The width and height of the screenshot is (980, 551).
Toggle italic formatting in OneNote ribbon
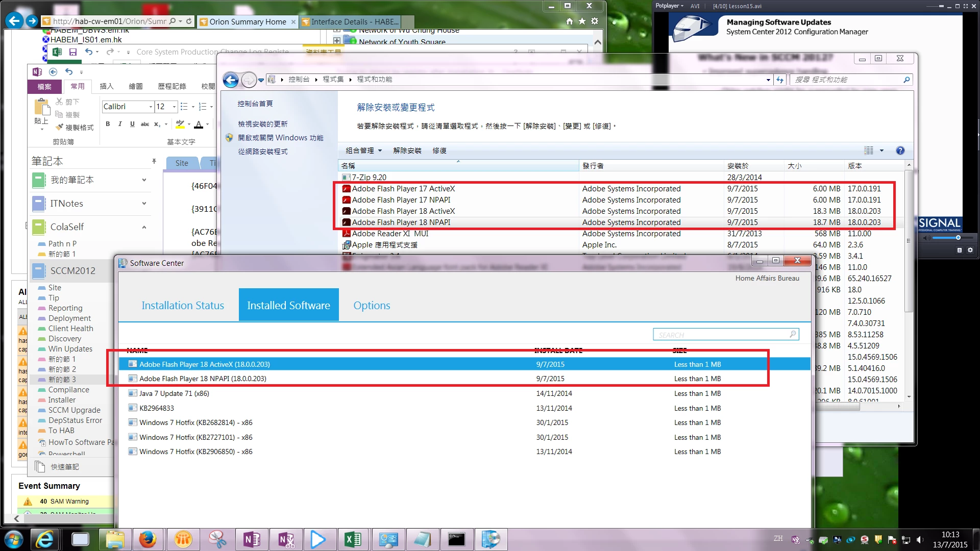[x=120, y=124]
